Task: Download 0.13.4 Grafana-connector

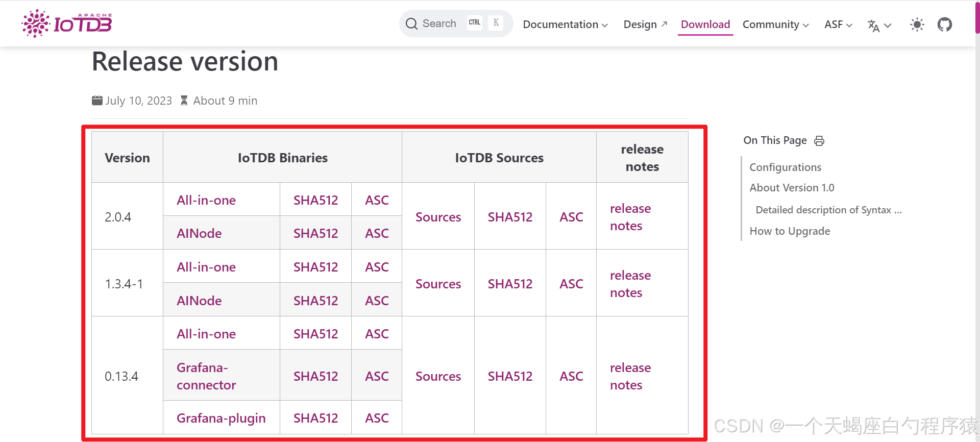Action: pos(206,376)
